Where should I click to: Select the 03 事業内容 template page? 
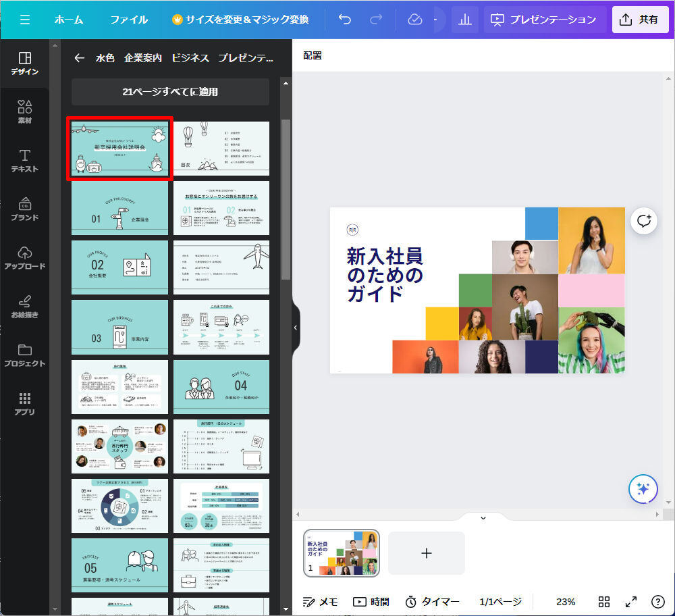click(x=119, y=328)
